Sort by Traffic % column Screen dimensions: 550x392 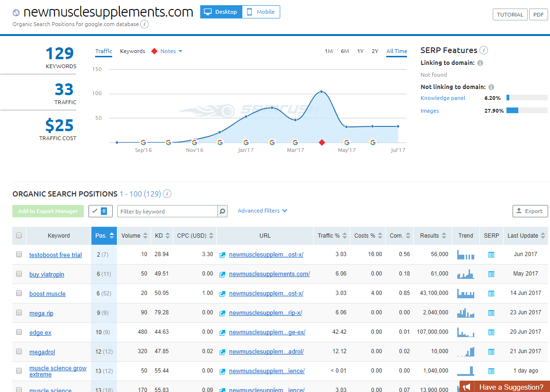click(332, 235)
